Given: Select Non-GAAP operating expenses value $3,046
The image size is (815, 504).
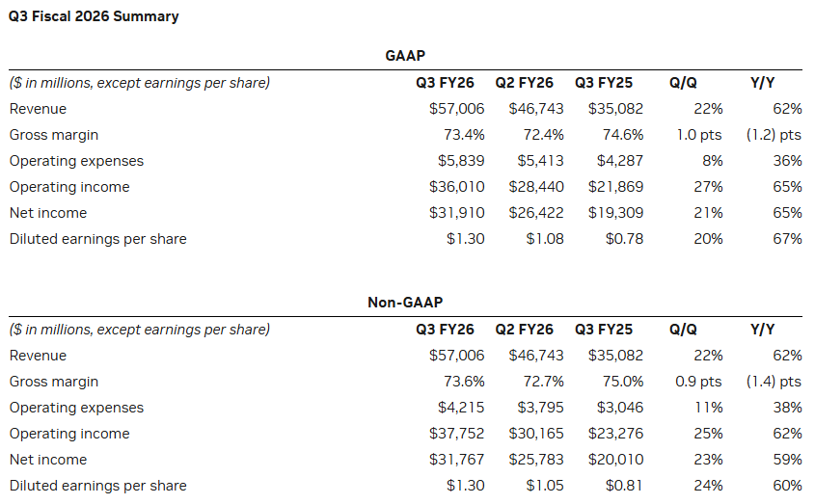Looking at the screenshot, I should (620, 408).
